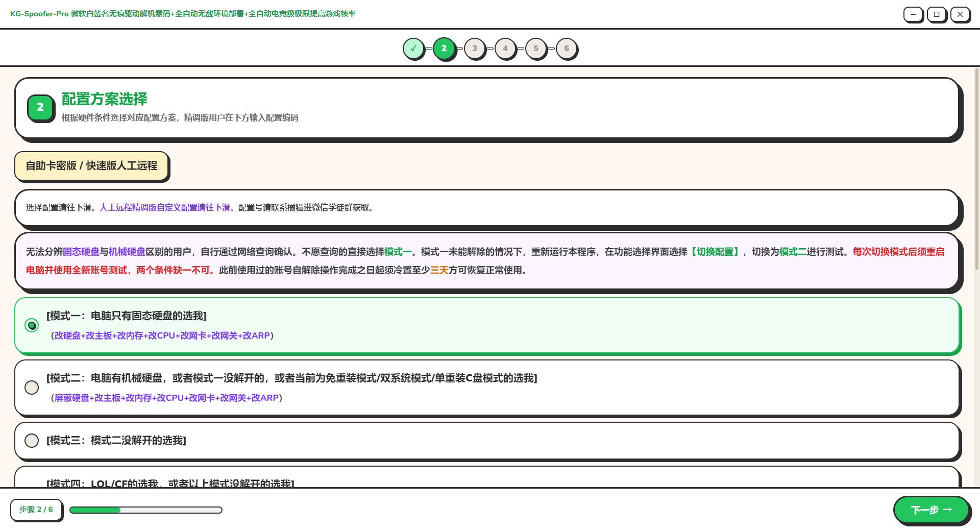Image resolution: width=980 pixels, height=531 pixels.
Task: Maximize the KG-Spoofer-Pro window
Action: pos(937,14)
